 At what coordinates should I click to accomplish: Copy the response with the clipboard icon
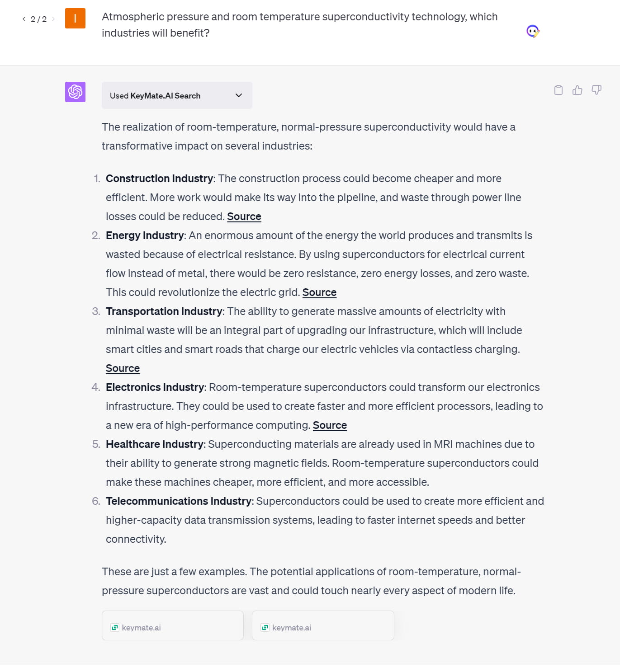558,90
